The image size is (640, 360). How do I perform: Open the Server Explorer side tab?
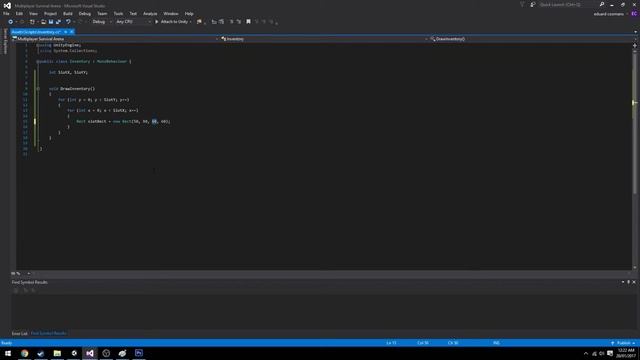coord(5,41)
